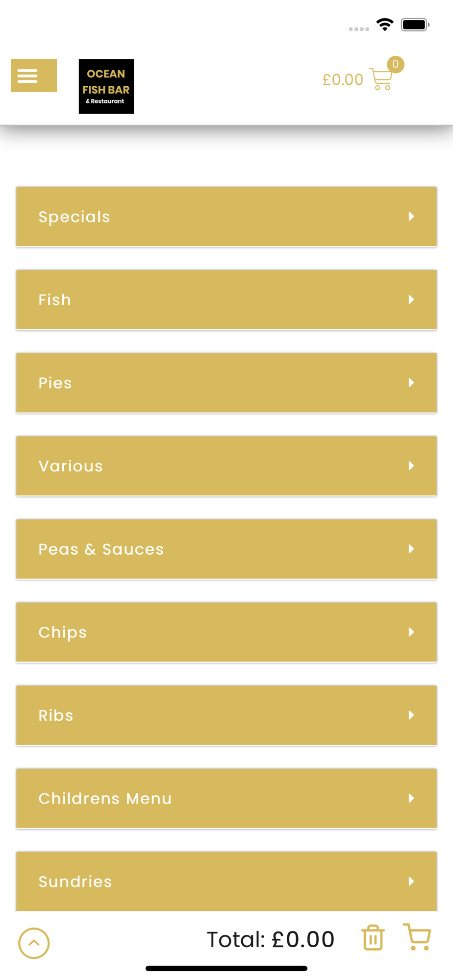Open the bottom bar cart icon
The height and width of the screenshot is (980, 453).
(417, 936)
